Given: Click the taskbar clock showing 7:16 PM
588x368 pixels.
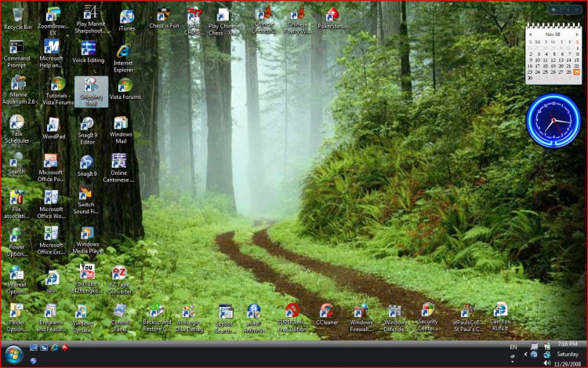Looking at the screenshot, I should point(568,344).
